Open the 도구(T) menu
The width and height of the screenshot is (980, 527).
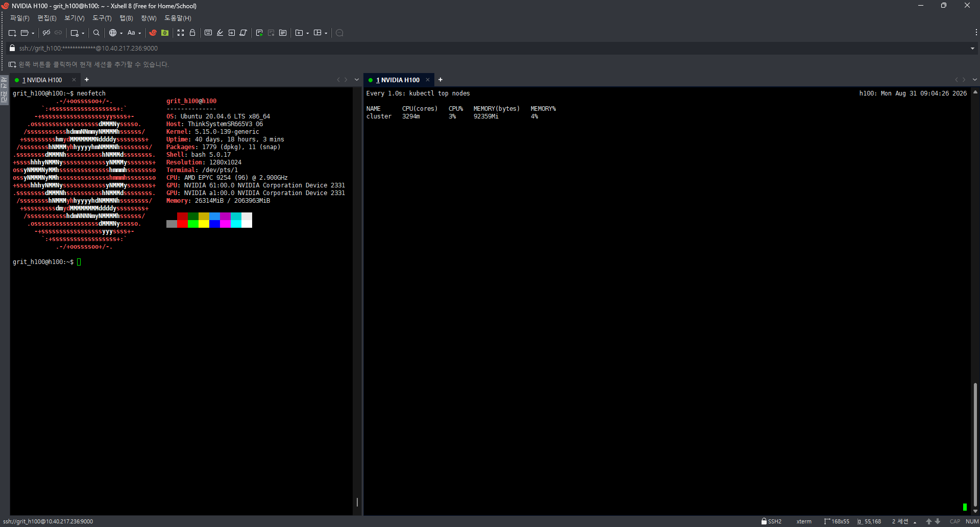click(x=102, y=18)
